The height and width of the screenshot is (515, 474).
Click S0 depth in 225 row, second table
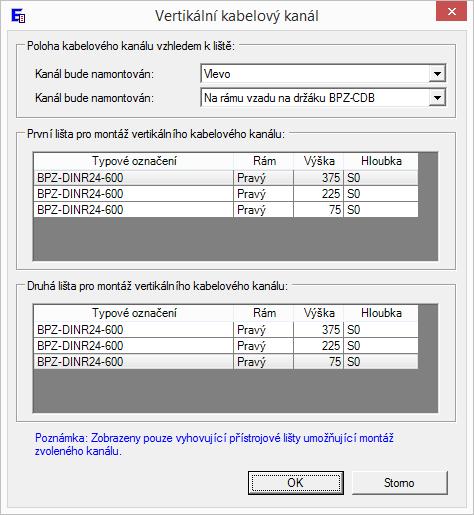pos(381,346)
